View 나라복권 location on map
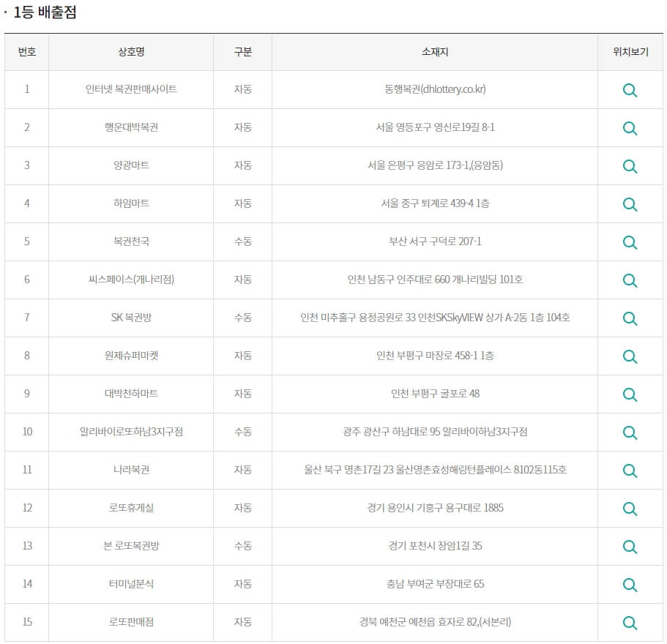 coord(630,471)
